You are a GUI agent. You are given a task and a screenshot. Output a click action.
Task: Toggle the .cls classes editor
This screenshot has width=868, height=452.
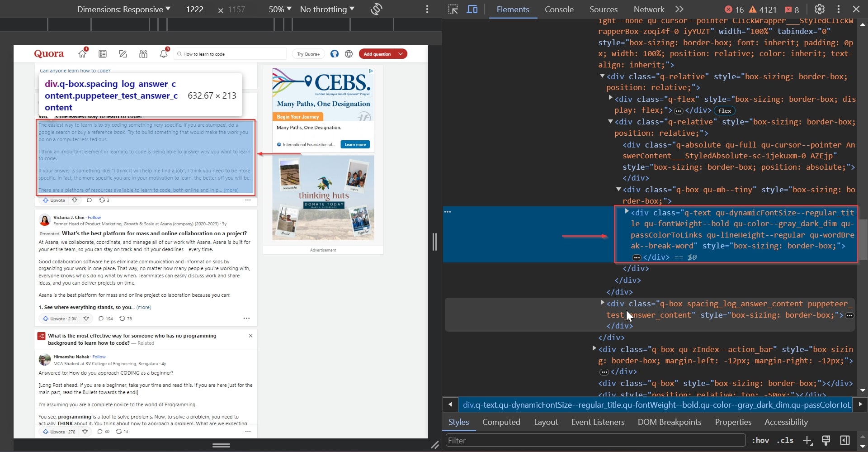785,440
